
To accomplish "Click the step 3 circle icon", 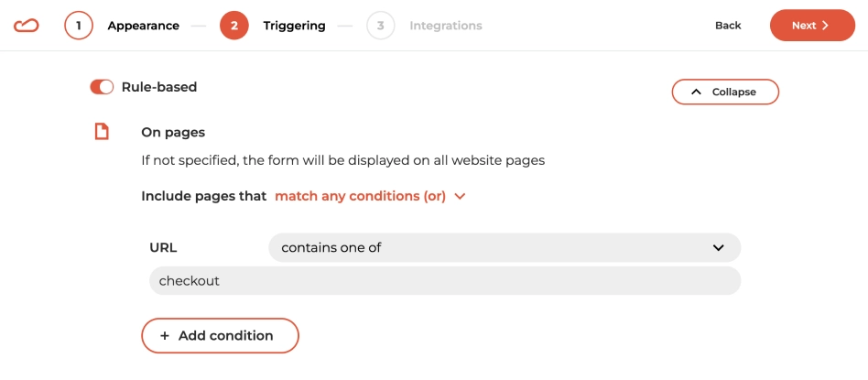I will [381, 26].
